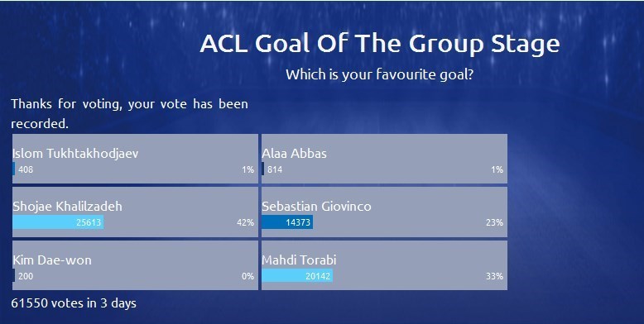Image resolution: width=644 pixels, height=324 pixels.
Task: Click the 0% label in the Kim Dae-won card
Action: pyautogui.click(x=248, y=276)
